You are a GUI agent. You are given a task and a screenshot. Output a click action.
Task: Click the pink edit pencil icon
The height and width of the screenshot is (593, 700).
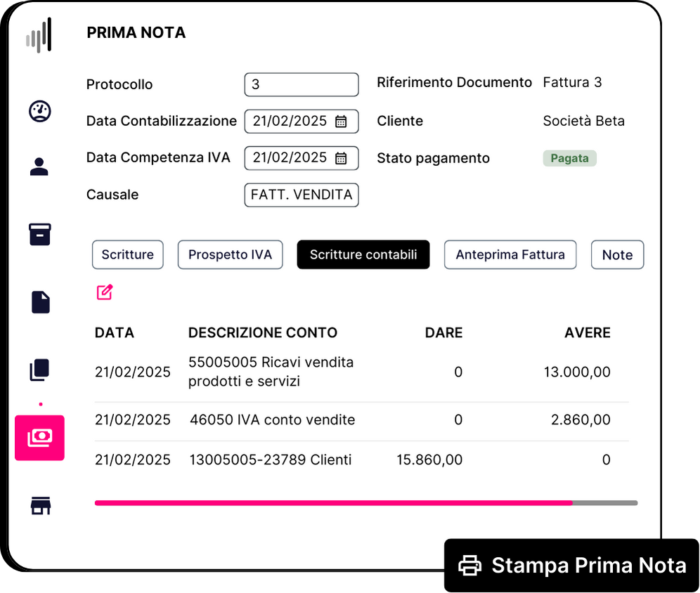[105, 292]
